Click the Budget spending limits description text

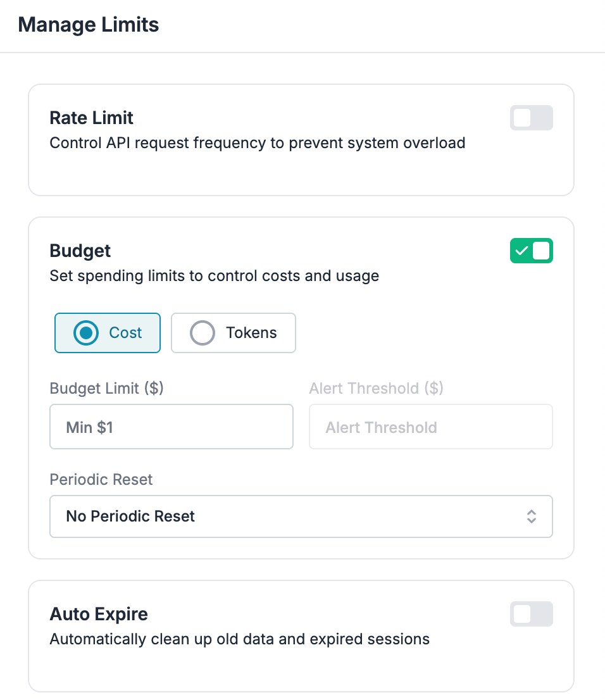(x=215, y=276)
